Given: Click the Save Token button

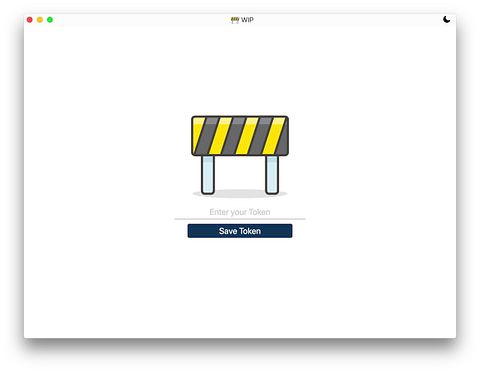Looking at the screenshot, I should coord(240,231).
